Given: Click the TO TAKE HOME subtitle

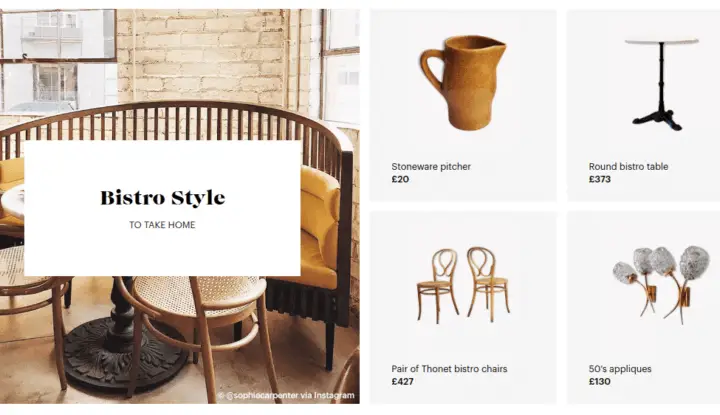Looking at the screenshot, I should tap(162, 225).
